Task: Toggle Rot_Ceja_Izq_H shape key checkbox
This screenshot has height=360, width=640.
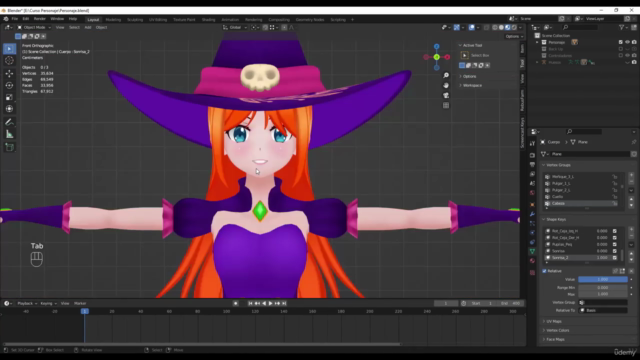Action: [615, 231]
